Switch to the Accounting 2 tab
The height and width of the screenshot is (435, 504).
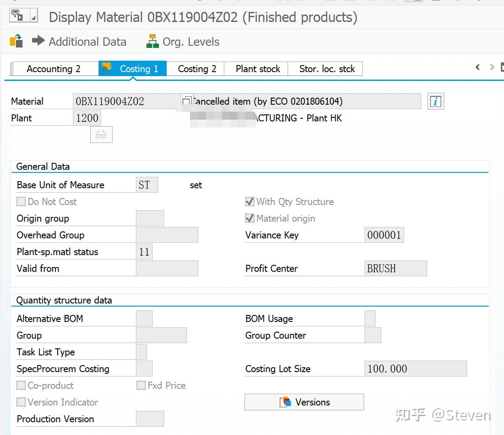click(x=53, y=69)
